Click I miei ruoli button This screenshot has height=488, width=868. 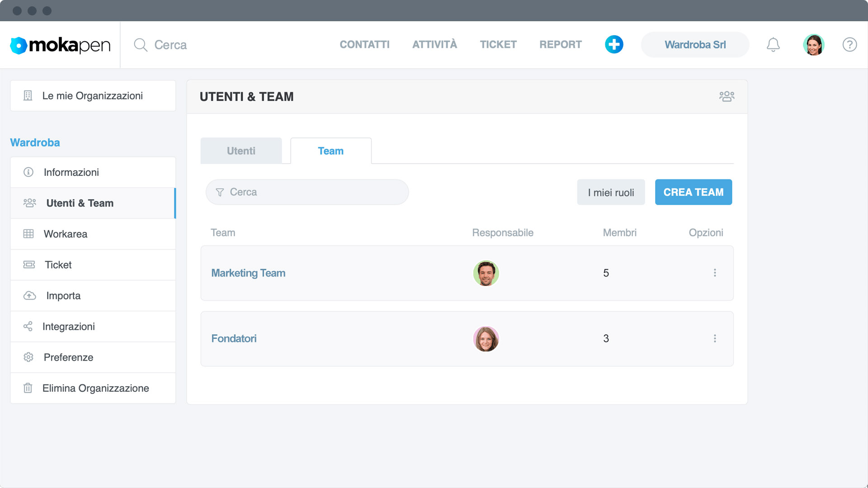click(611, 192)
